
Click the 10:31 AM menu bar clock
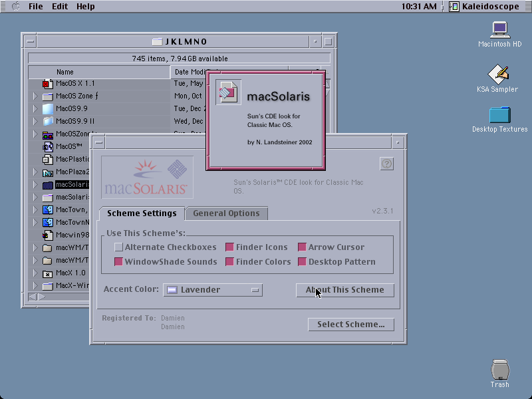pos(419,7)
